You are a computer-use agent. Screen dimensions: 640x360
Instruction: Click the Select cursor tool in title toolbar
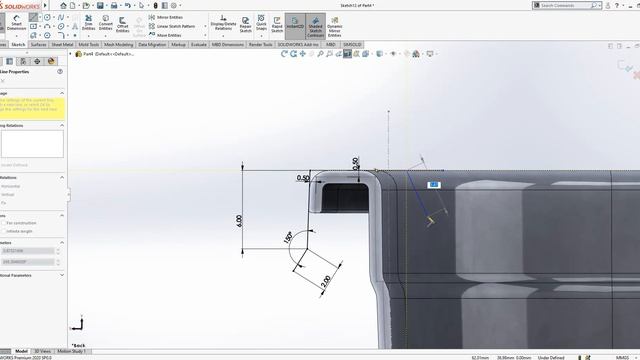[141, 5]
